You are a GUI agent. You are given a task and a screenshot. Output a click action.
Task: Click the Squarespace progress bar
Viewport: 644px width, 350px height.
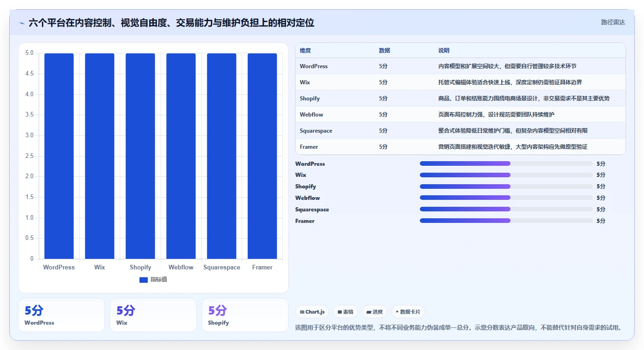[x=506, y=210]
